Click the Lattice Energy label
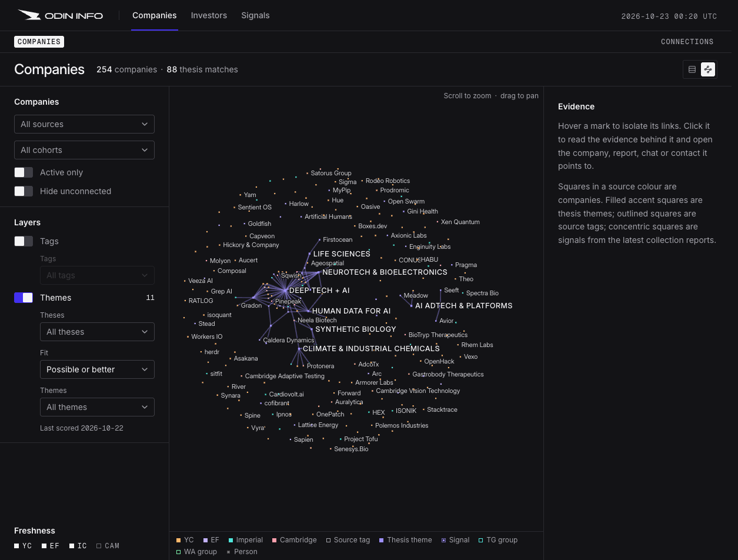The height and width of the screenshot is (560, 738). click(x=318, y=425)
